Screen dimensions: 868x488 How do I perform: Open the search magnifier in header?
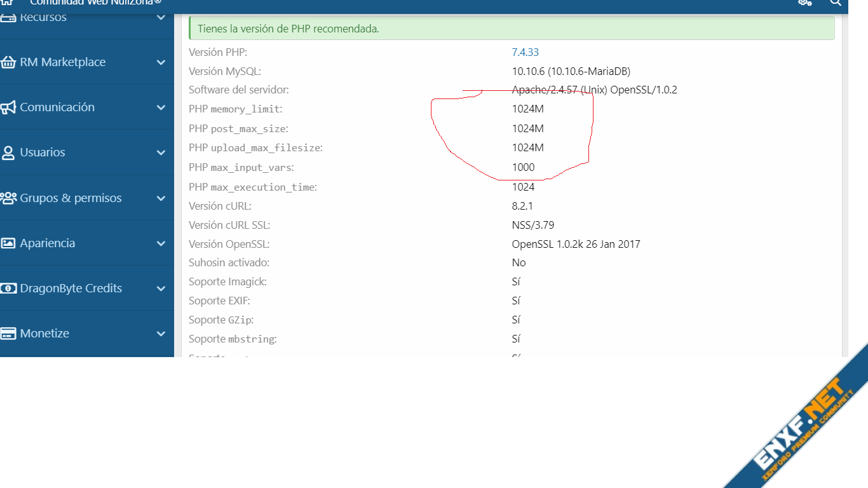click(836, 3)
